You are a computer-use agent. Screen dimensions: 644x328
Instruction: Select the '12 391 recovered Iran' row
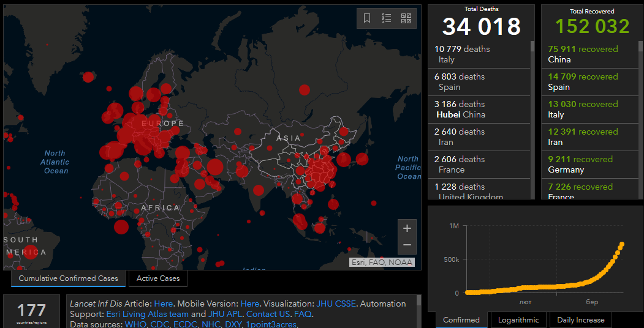590,136
